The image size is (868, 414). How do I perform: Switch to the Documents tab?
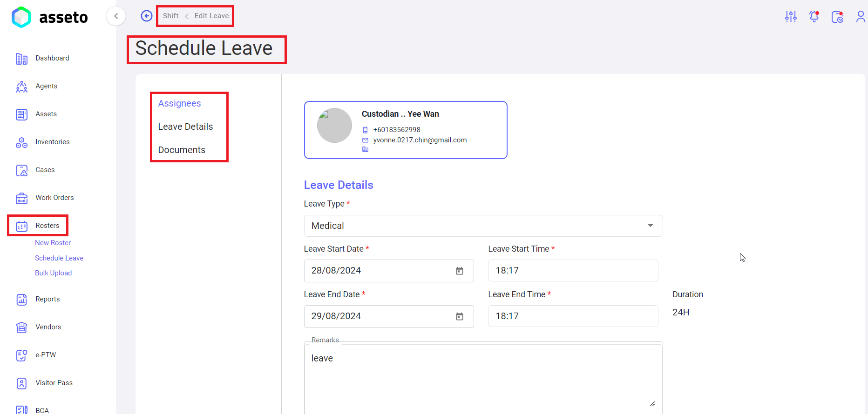182,150
